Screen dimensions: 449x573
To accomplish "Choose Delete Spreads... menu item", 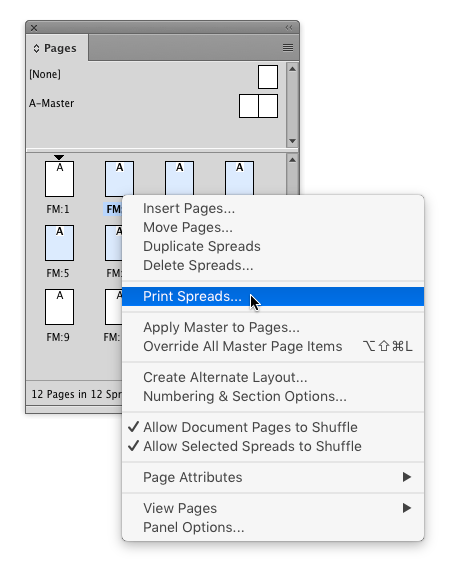I will [273, 265].
